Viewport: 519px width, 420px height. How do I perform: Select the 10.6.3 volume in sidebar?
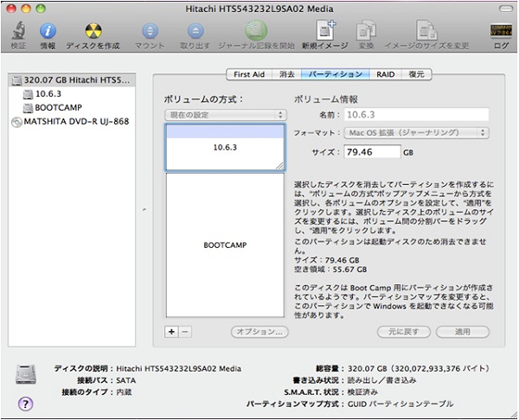point(72,94)
